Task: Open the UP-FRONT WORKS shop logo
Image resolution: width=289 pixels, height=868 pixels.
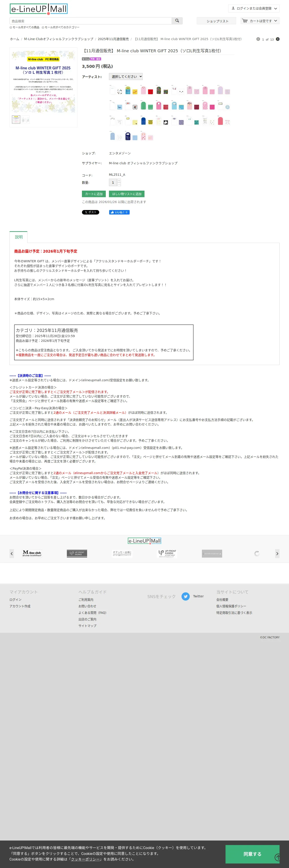Action: (x=77, y=553)
